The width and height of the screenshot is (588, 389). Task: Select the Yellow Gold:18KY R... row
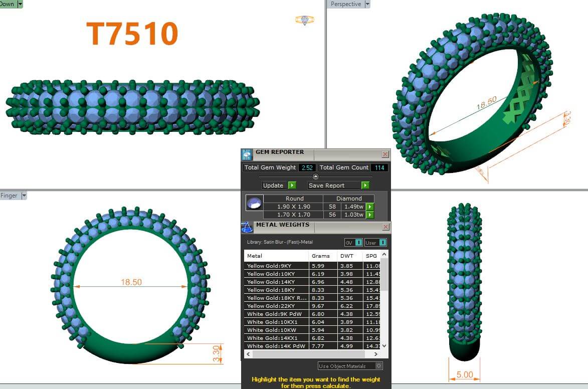(312, 298)
